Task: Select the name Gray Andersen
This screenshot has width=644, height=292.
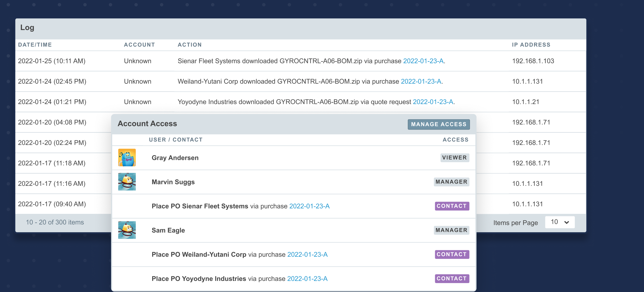Action: point(175,158)
